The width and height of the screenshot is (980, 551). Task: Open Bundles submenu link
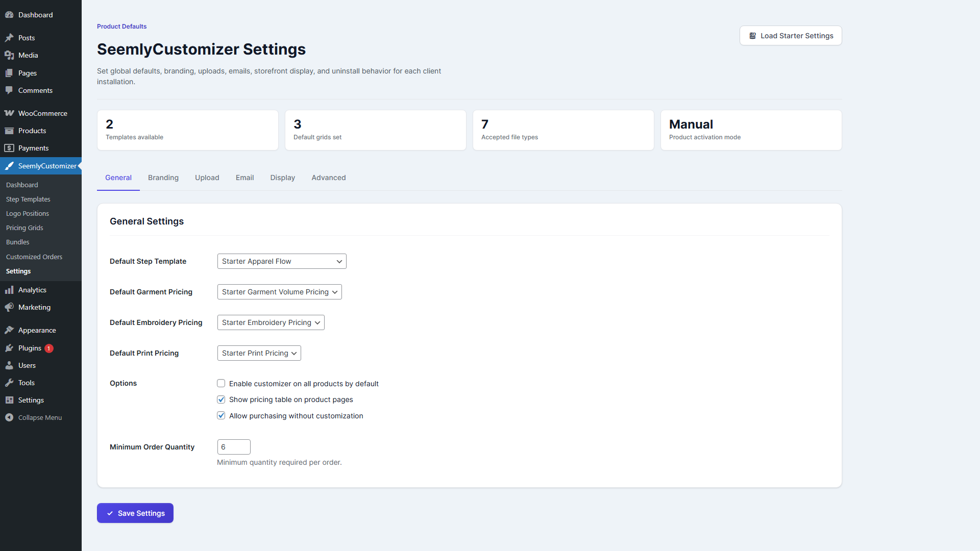18,242
